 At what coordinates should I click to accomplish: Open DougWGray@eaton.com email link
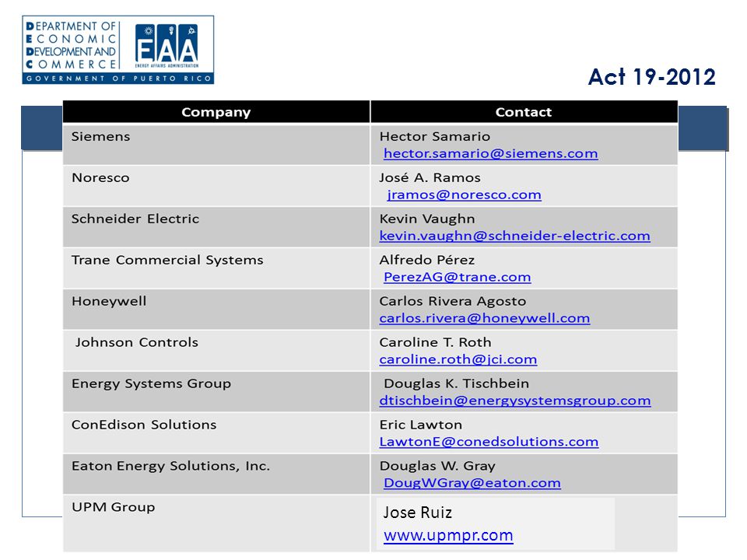click(x=472, y=483)
